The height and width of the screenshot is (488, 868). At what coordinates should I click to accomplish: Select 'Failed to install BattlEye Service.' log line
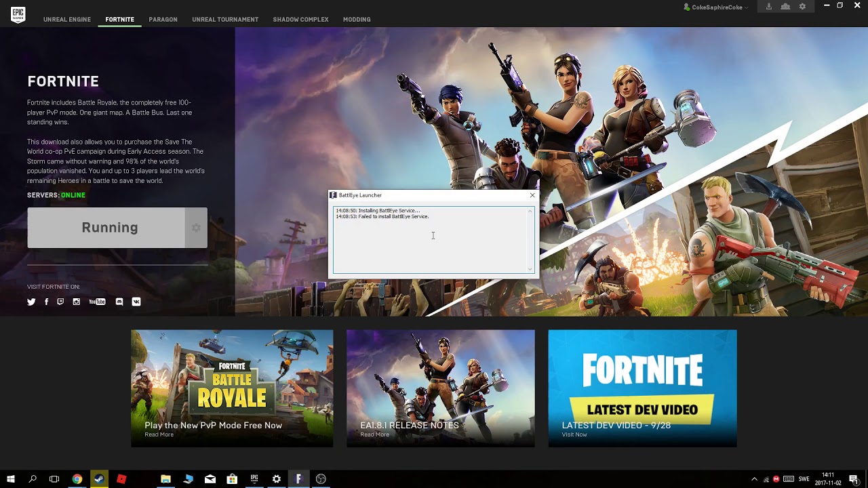382,217
